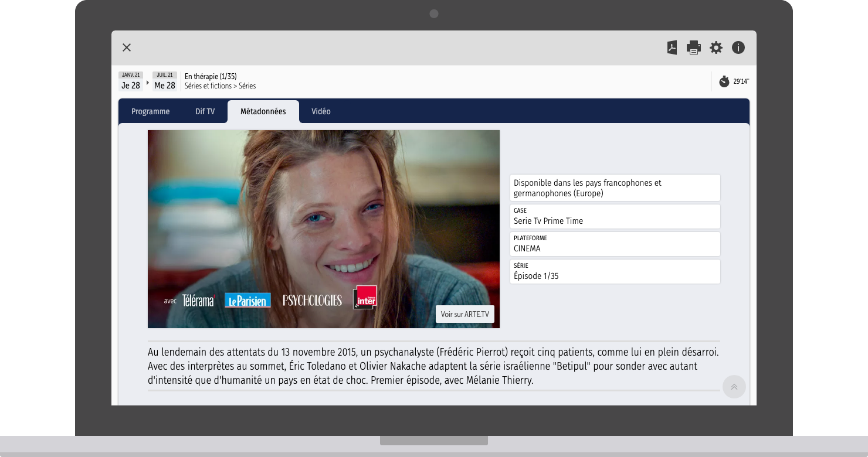
Task: Click the printer icon
Action: click(694, 47)
